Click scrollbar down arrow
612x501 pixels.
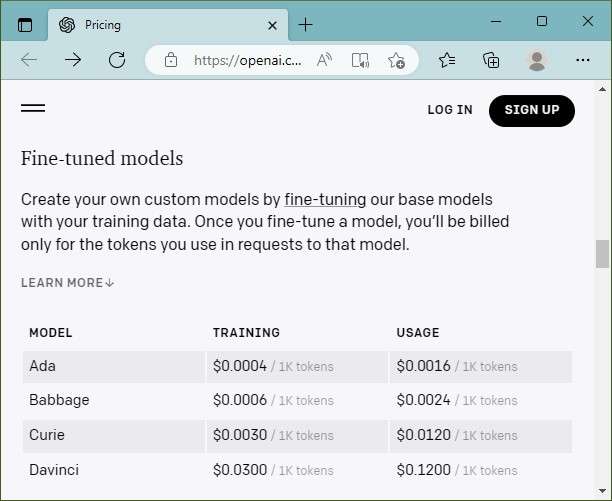[x=602, y=491]
